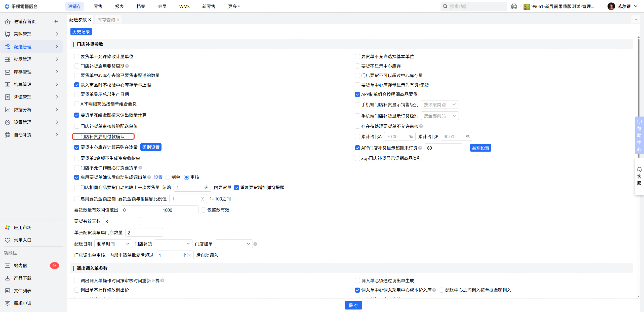Click help icon next to 门店补货启用要货周期
Viewport: 644px width, 312px height.
(x=127, y=66)
